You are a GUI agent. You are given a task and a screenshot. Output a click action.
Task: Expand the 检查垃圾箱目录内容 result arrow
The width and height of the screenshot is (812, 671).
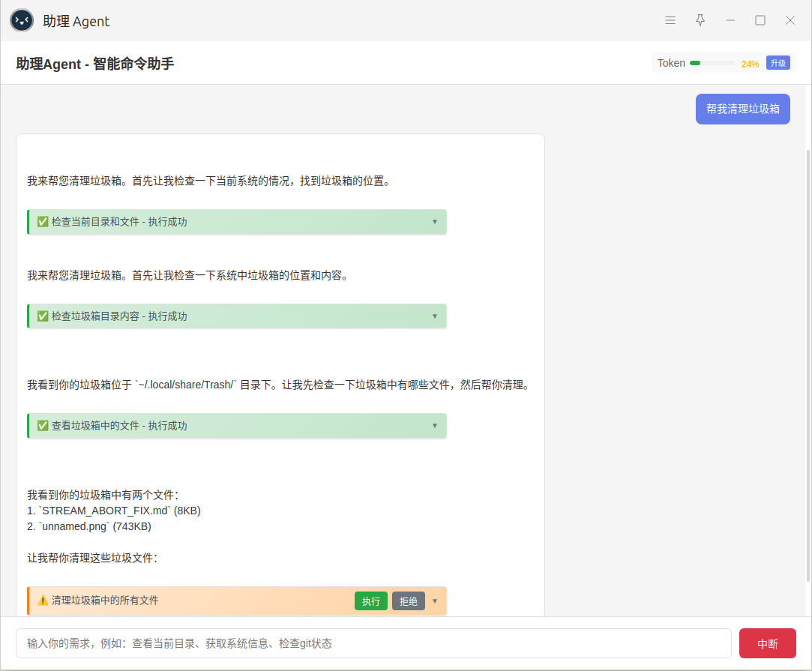tap(434, 316)
